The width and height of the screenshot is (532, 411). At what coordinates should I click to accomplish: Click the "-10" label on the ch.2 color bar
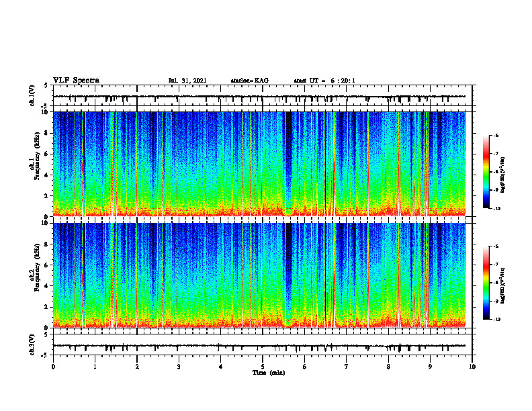pos(497,320)
